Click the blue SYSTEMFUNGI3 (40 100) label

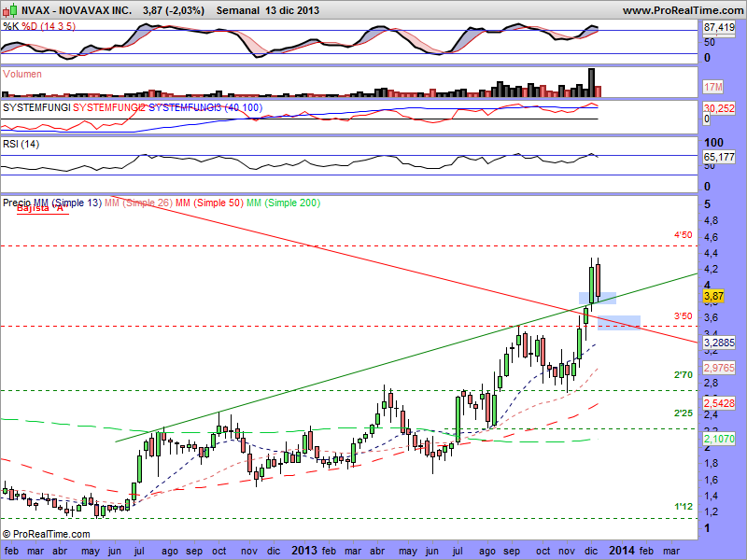(x=205, y=107)
